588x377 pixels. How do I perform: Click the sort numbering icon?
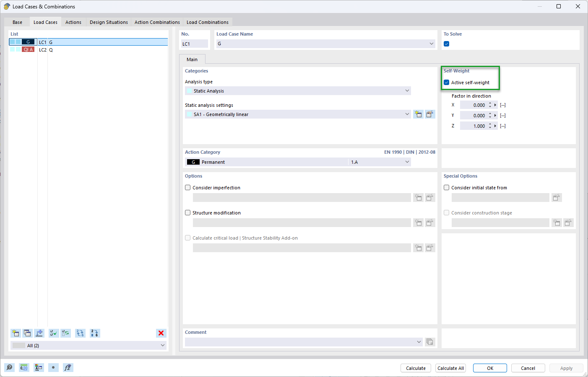[x=95, y=333]
